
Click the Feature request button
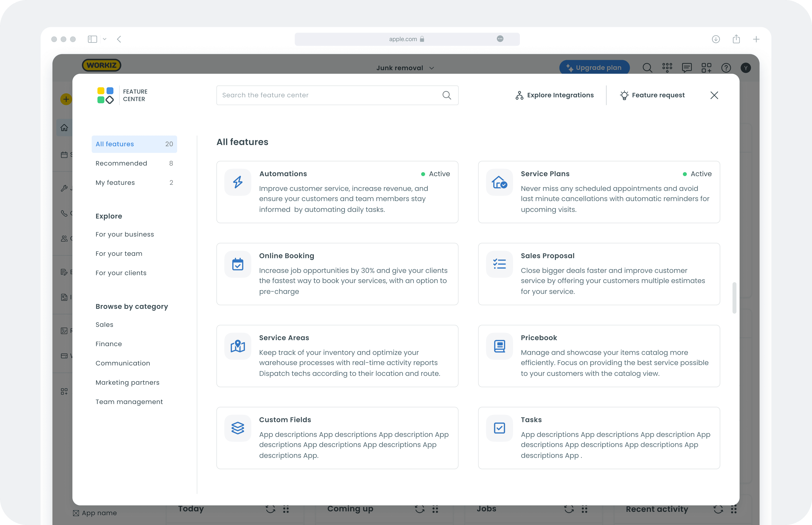click(x=652, y=95)
